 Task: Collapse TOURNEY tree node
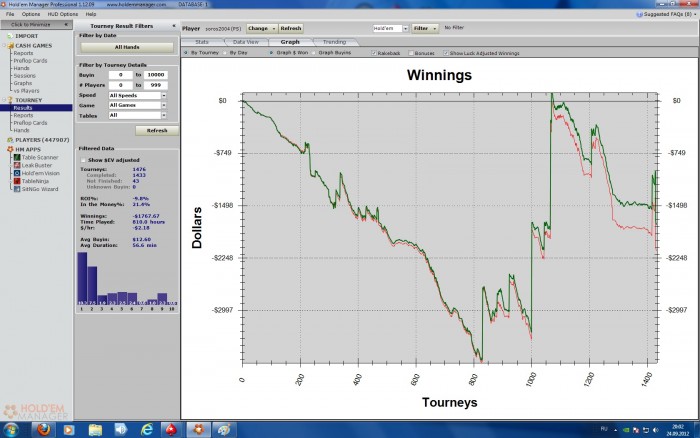pyautogui.click(x=4, y=100)
